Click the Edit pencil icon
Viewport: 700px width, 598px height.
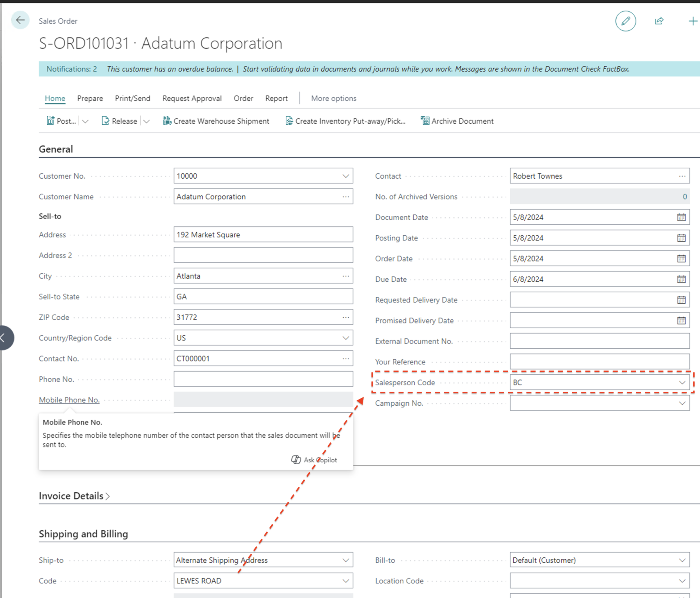click(625, 21)
